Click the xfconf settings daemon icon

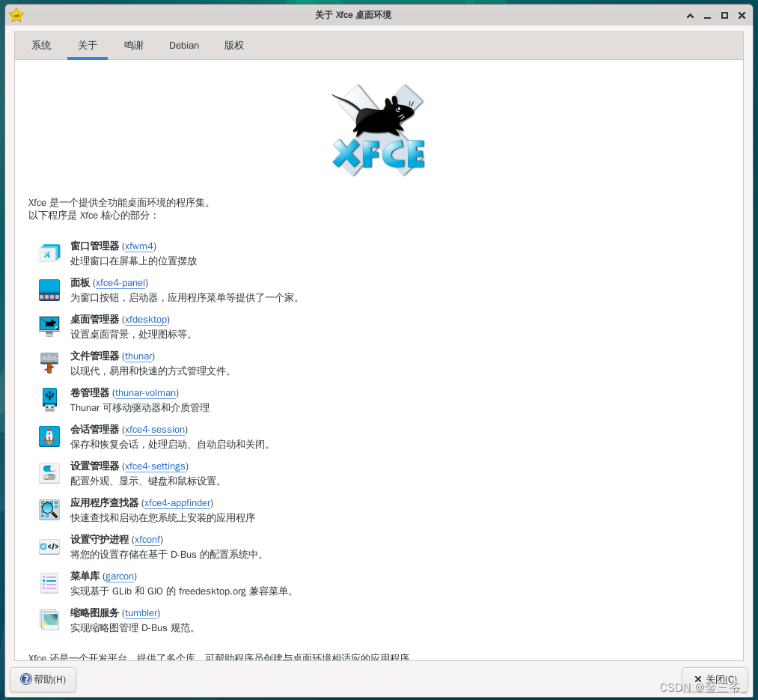click(x=49, y=547)
